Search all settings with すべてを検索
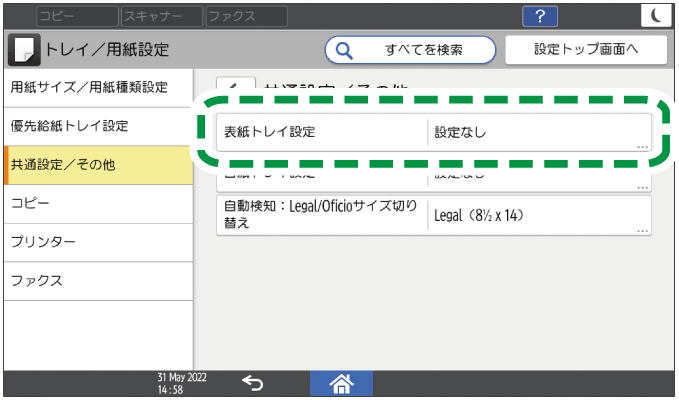Image resolution: width=679 pixels, height=400 pixels. (x=410, y=50)
